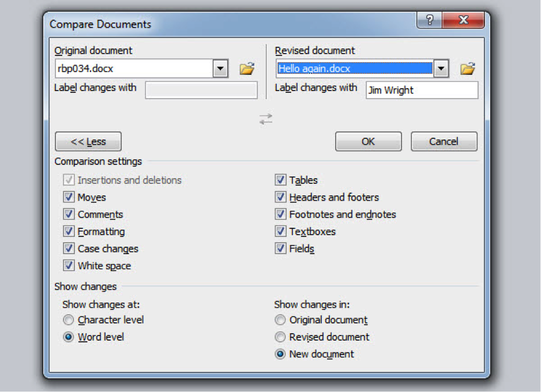Show changes in Original document
This screenshot has height=392, width=541.
click(x=280, y=320)
